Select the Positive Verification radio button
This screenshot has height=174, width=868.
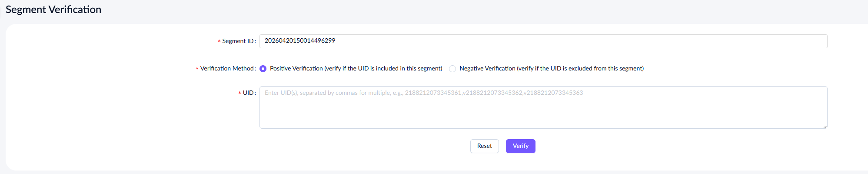(x=263, y=69)
